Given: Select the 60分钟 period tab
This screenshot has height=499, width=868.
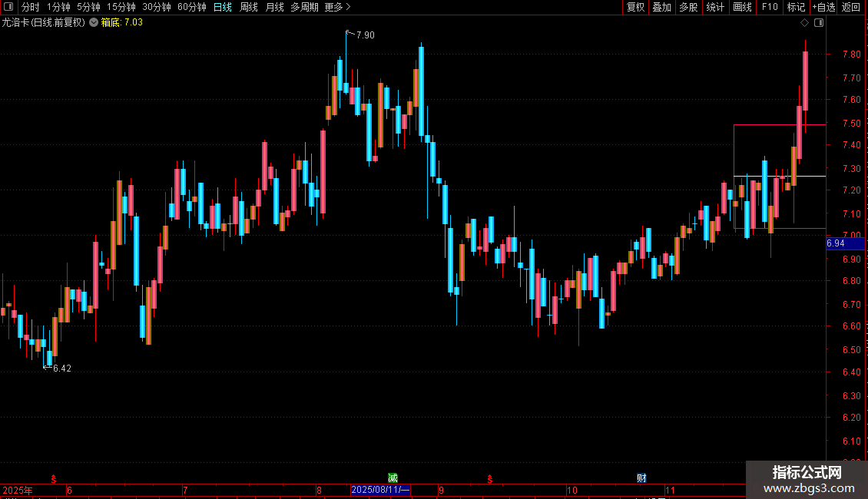Looking at the screenshot, I should pos(192,7).
